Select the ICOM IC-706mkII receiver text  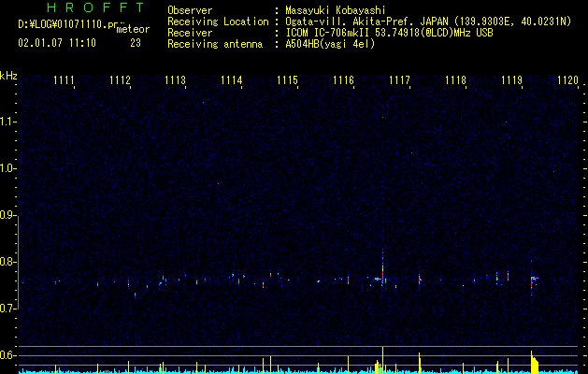(389, 33)
